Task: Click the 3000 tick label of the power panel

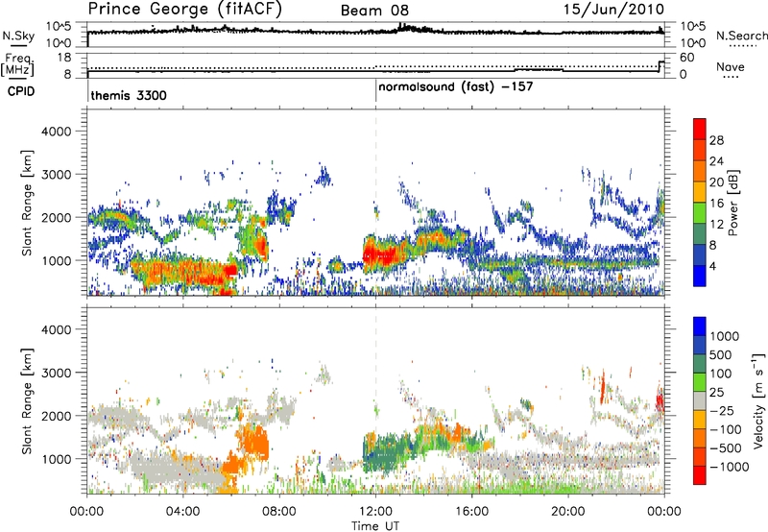Action: [x=57, y=175]
